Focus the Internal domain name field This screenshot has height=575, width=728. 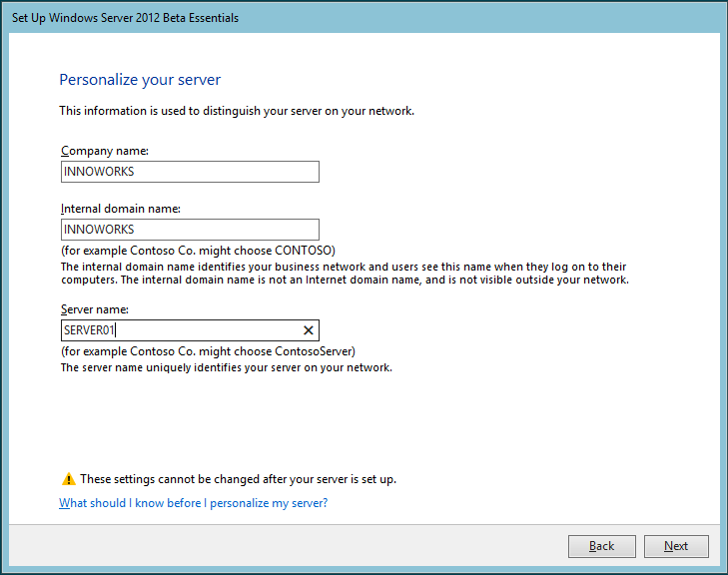190,230
